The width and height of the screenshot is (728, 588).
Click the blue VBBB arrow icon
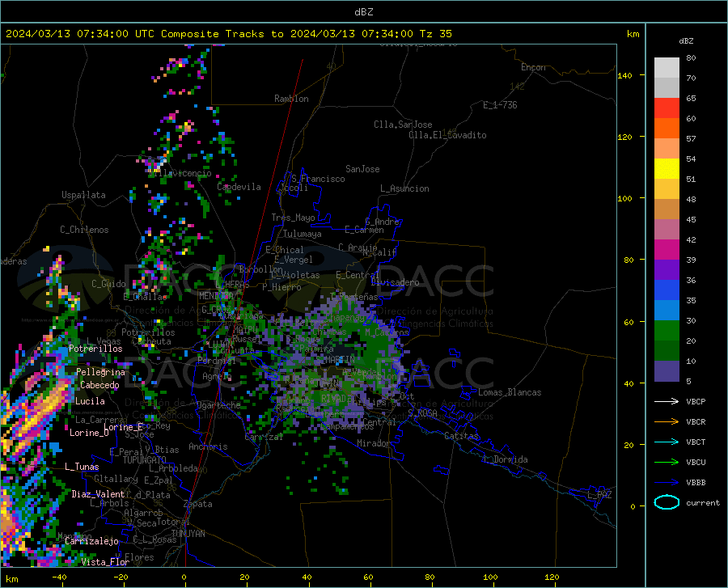click(667, 483)
